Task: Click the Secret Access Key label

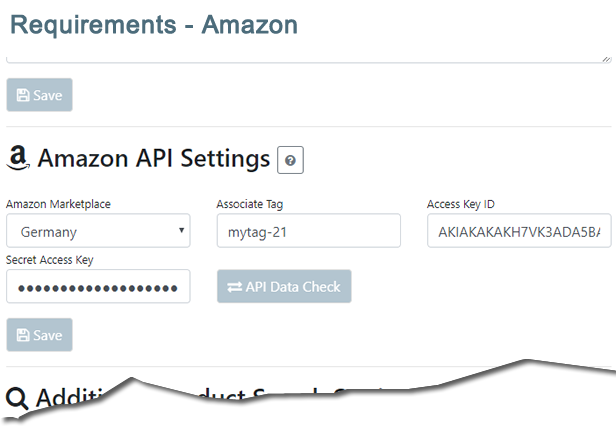Action: click(50, 260)
